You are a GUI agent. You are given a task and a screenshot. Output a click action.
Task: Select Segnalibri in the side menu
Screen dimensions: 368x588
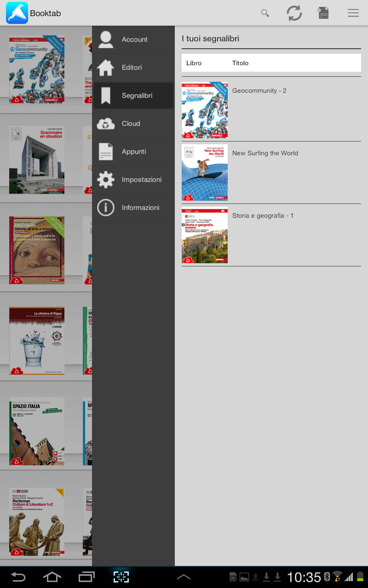(x=133, y=96)
